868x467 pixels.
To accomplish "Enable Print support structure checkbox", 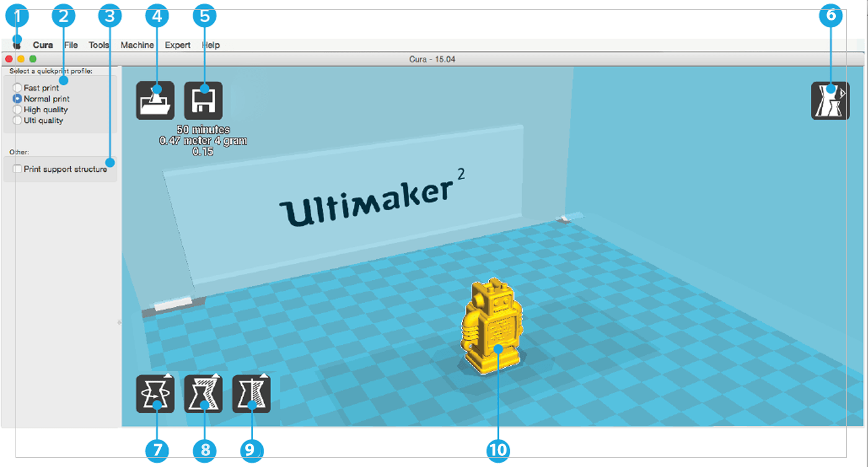I will [17, 169].
